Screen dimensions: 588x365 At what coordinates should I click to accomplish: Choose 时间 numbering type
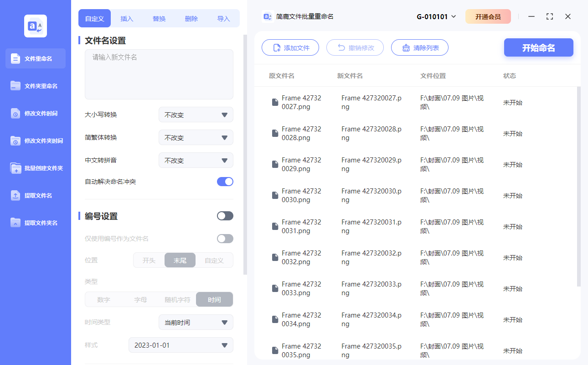point(214,300)
